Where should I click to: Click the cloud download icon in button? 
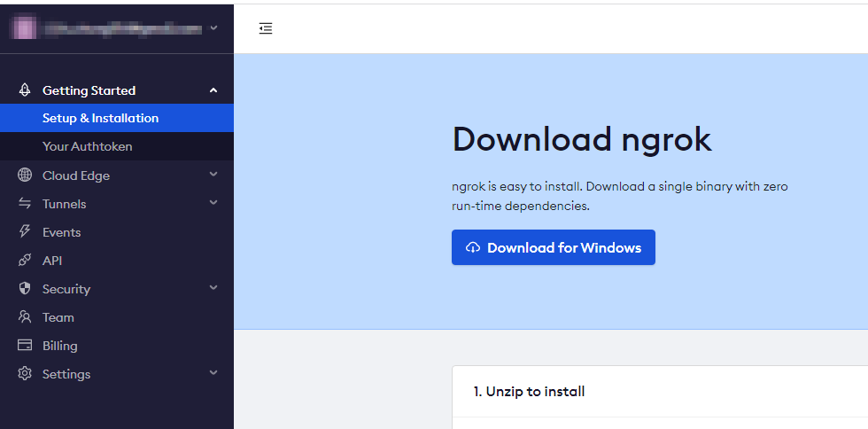click(x=473, y=247)
